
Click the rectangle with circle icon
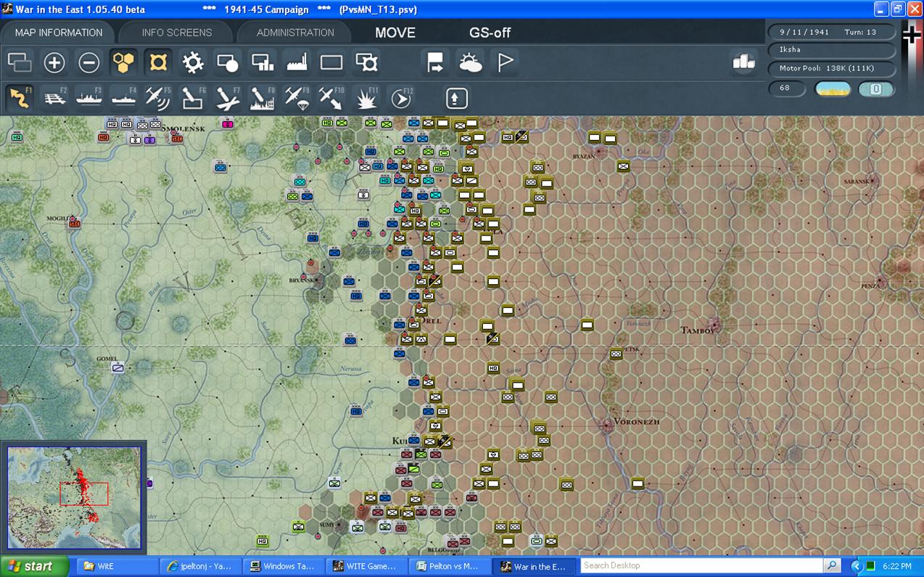[228, 62]
